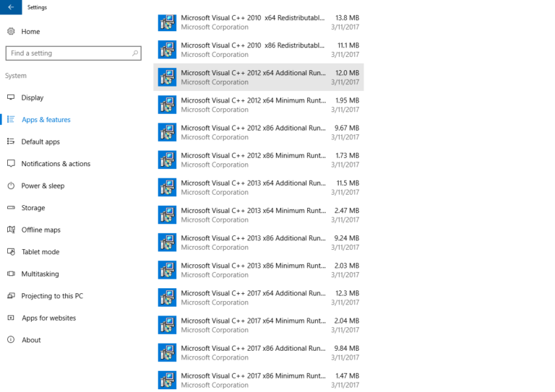Screen dimensions: 555x392
Task: Go to Default apps section
Action: point(40,141)
